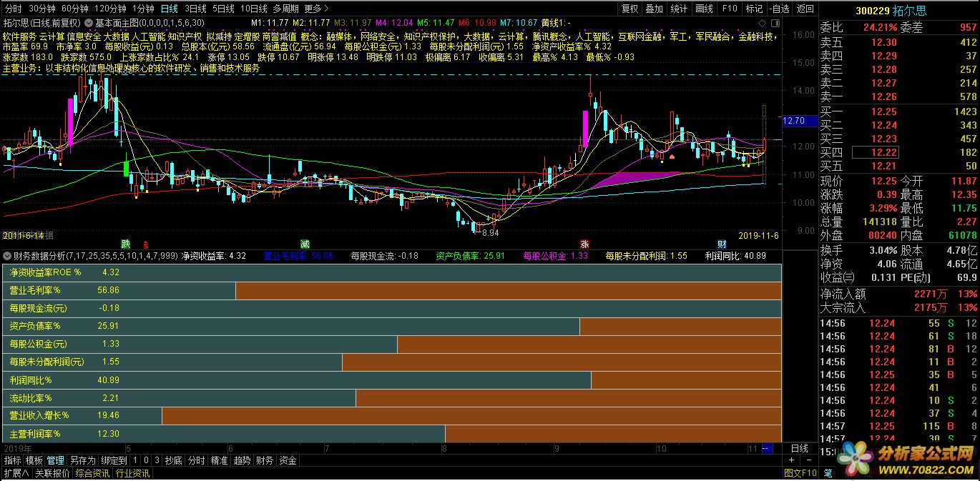Open the 关联报价 tab
Screen dimensions: 980x481
click(53, 472)
